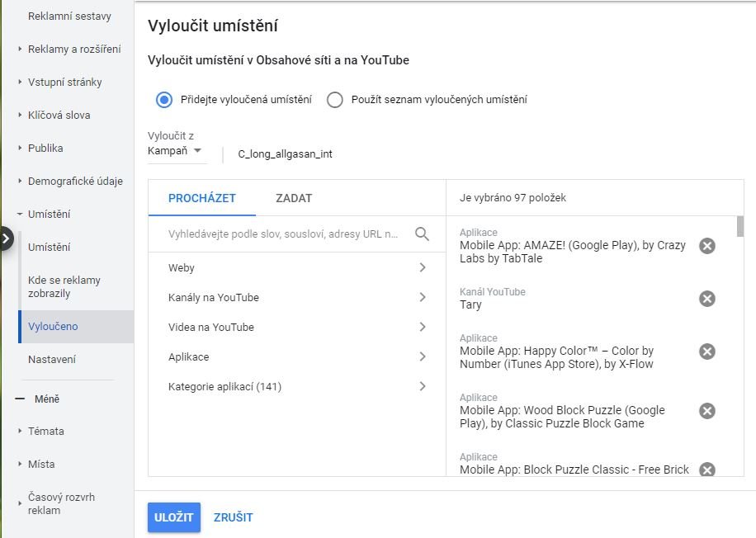Click the ZRUŠIT button
This screenshot has width=756, height=538.
point(234,517)
